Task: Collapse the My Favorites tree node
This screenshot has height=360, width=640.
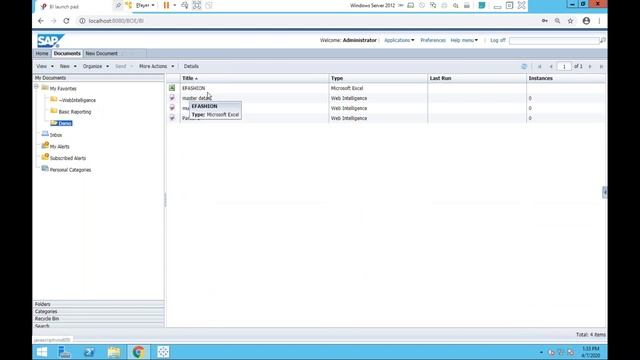Action: [x=36, y=87]
